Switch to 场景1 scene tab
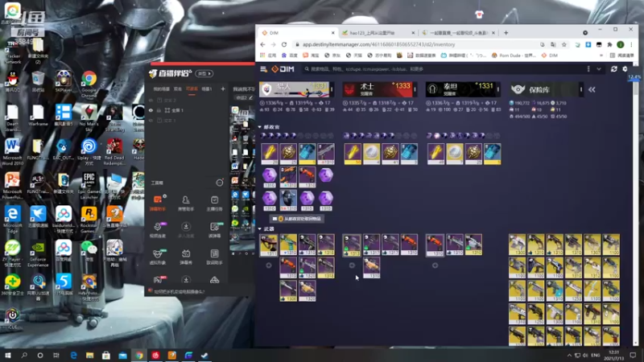Image resolution: width=644 pixels, height=362 pixels. (x=207, y=89)
